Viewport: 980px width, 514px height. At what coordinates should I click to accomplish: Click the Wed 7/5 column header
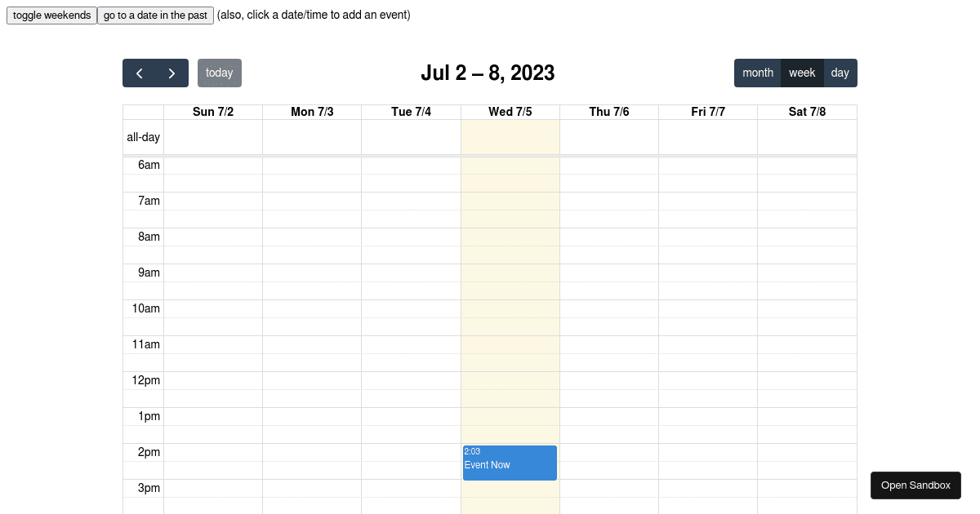coord(510,112)
